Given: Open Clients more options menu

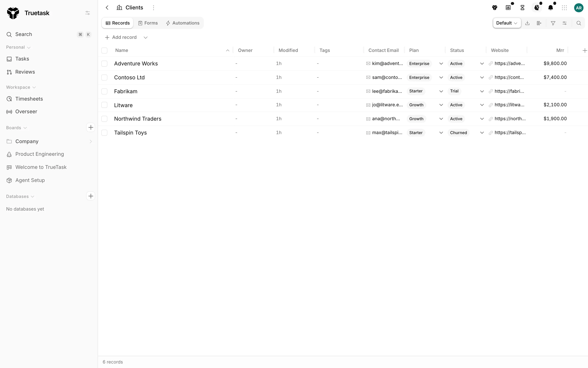Looking at the screenshot, I should 153,8.
